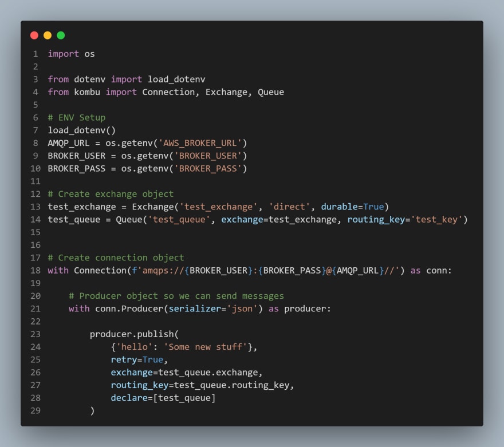
Task: Click the string 'direct' on line 13
Action: [289, 207]
